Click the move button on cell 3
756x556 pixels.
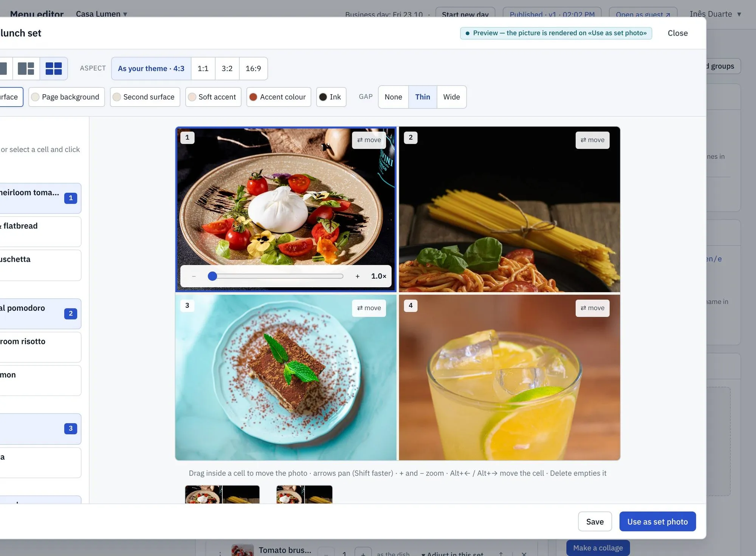coord(369,308)
